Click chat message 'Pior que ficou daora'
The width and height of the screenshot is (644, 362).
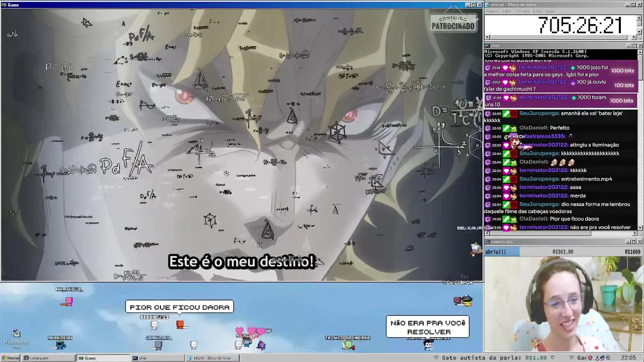574,219
